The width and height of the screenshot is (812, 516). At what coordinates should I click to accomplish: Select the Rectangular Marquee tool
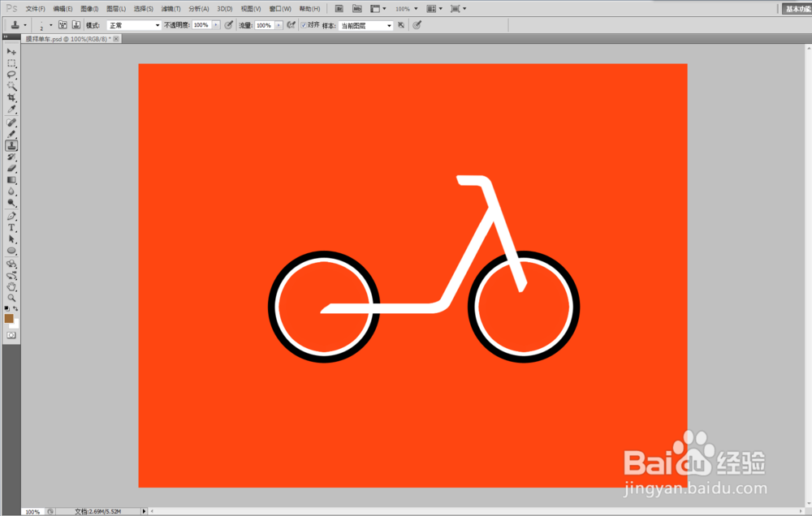coord(11,63)
